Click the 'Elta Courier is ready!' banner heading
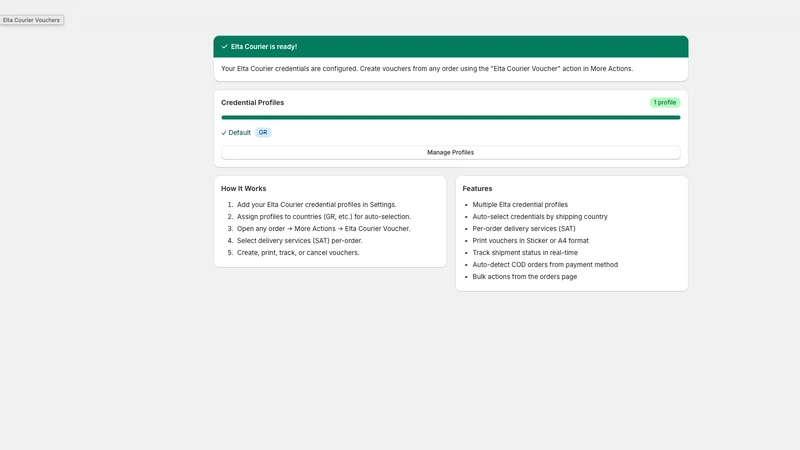 (x=264, y=46)
